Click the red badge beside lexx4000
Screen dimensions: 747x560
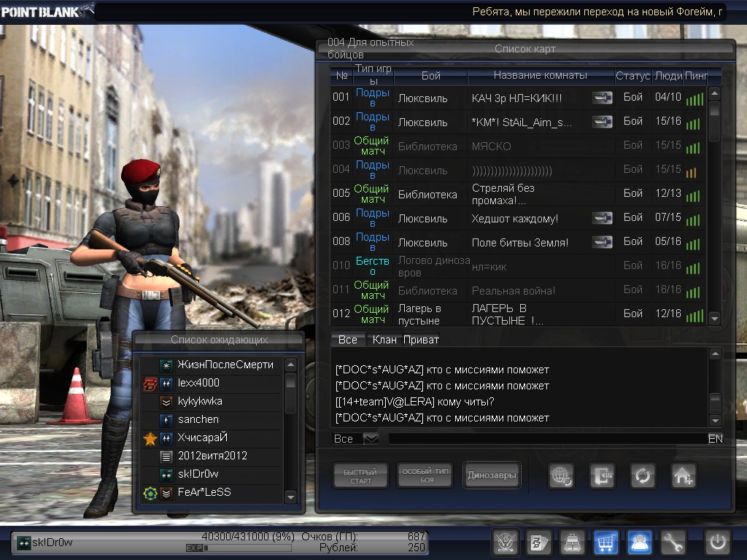[x=150, y=384]
